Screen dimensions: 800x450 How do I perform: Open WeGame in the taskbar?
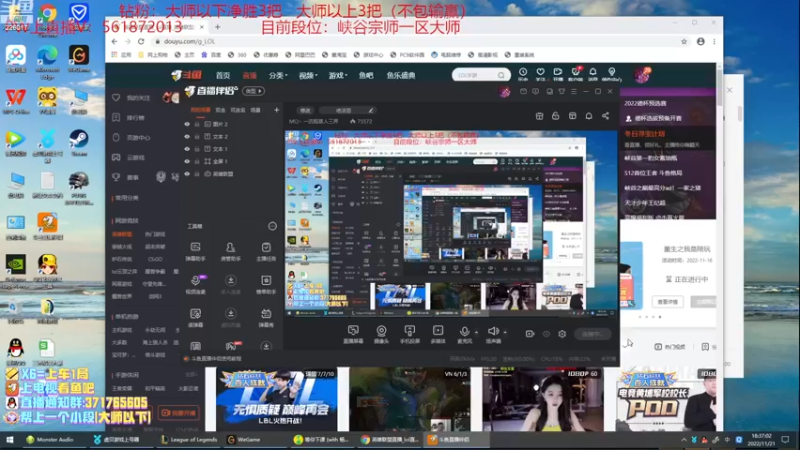click(245, 439)
